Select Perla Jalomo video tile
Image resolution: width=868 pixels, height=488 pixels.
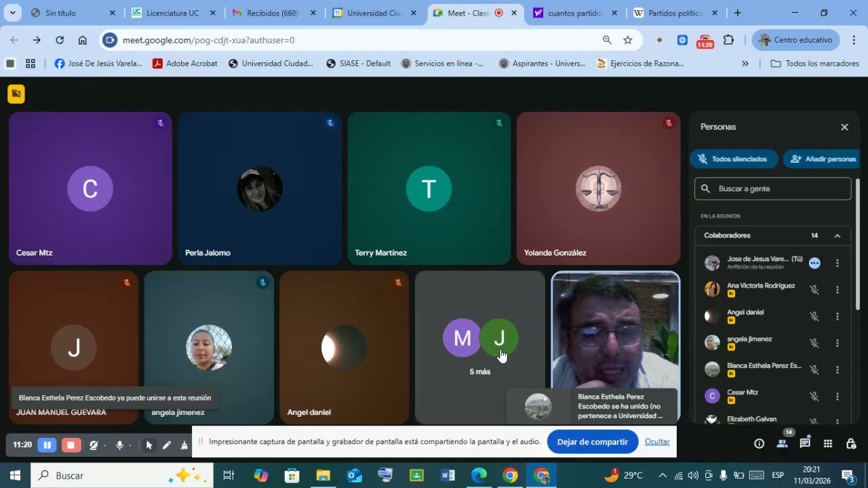[259, 188]
